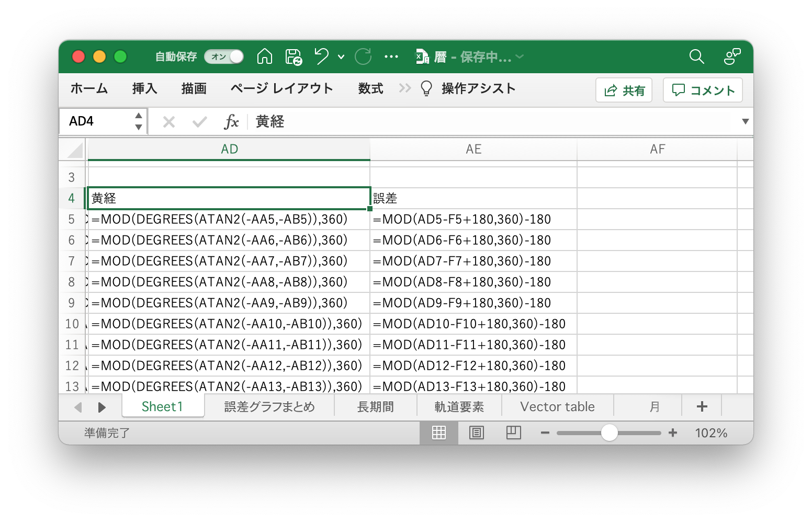
Task: Click the zoom slider handle
Action: pyautogui.click(x=609, y=433)
